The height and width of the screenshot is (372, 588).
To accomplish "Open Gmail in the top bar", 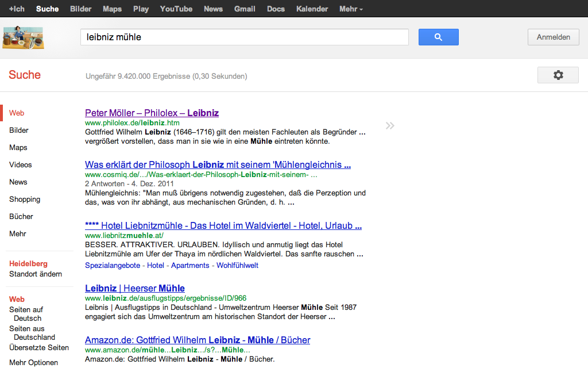I will tap(245, 9).
